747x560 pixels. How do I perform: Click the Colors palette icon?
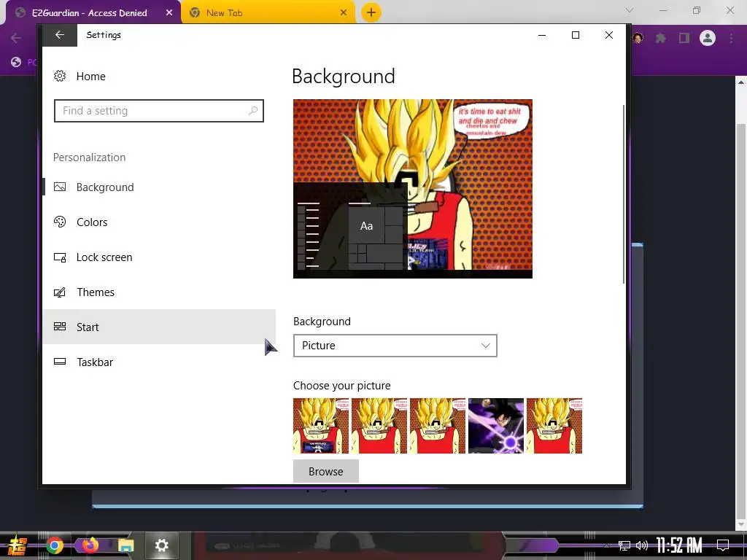coord(60,222)
